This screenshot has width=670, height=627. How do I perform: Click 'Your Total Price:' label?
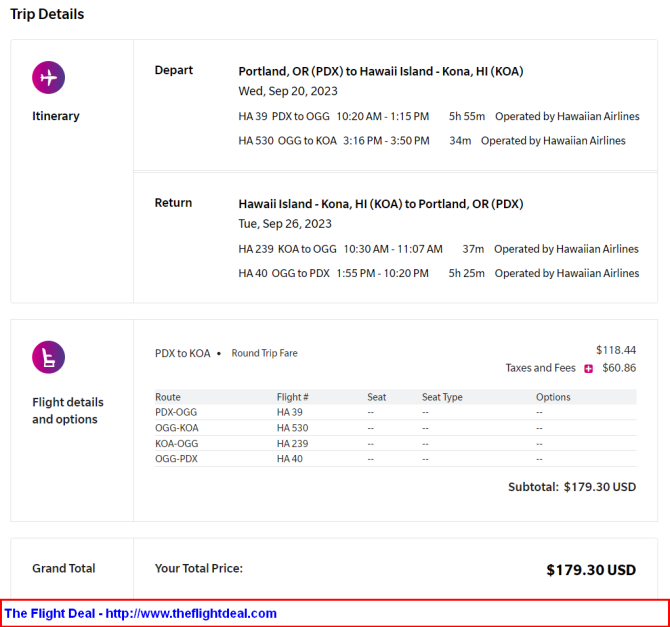pyautogui.click(x=199, y=568)
